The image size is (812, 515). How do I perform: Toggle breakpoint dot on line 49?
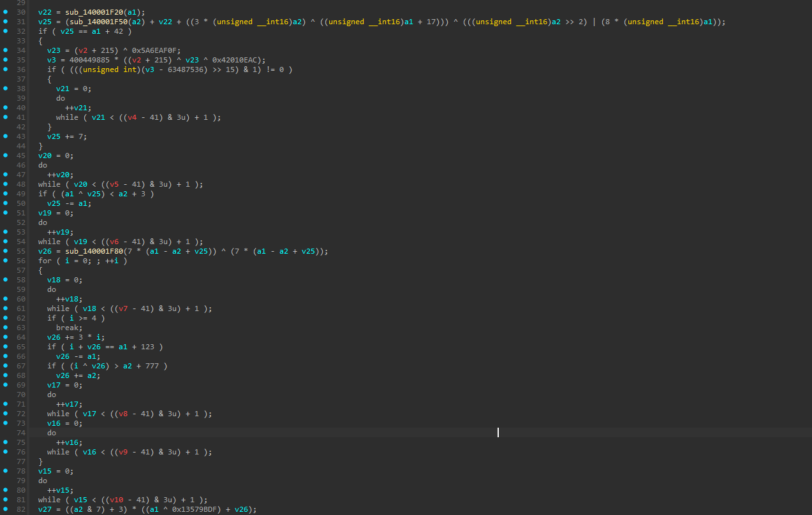coord(6,194)
